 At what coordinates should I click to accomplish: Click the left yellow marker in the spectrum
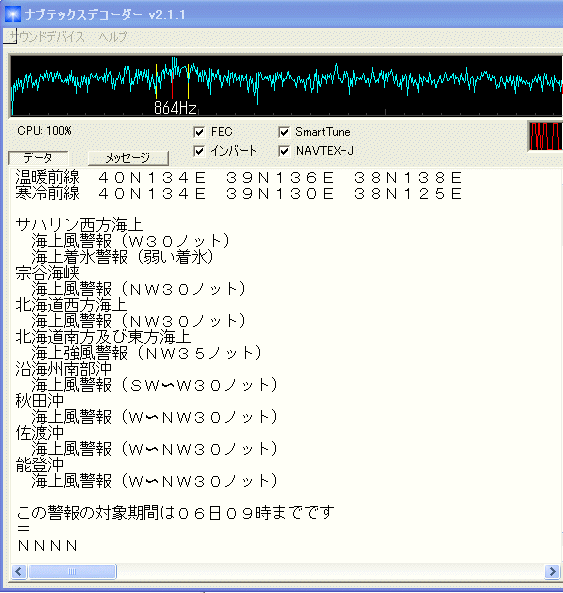[x=156, y=82]
